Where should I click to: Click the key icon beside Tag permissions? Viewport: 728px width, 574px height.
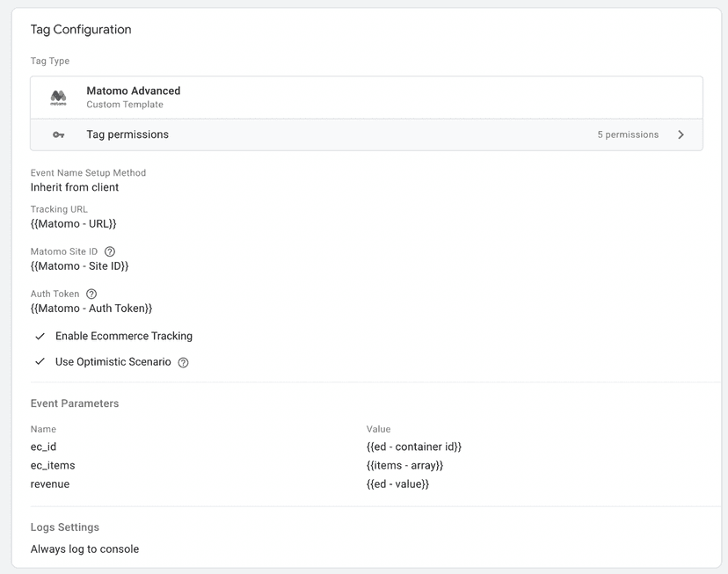(58, 134)
